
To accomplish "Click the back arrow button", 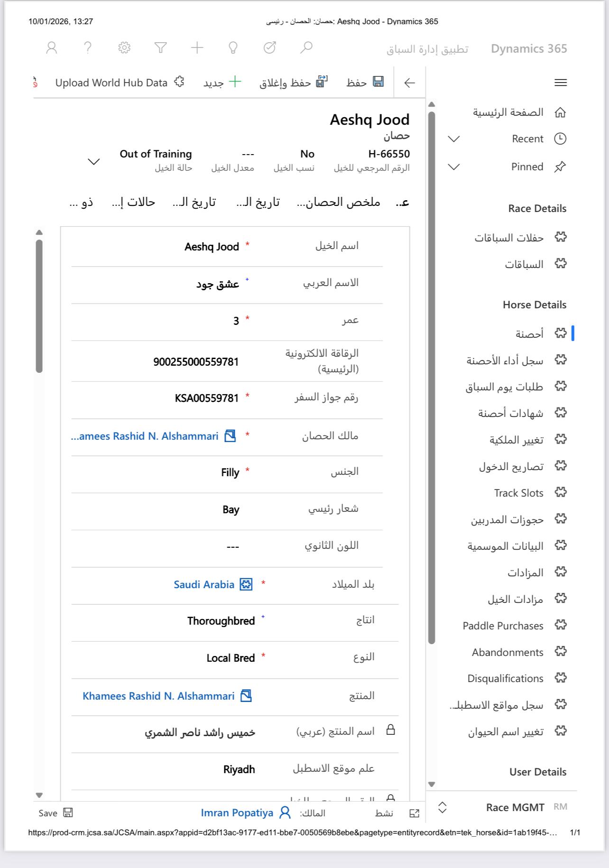I will point(409,83).
